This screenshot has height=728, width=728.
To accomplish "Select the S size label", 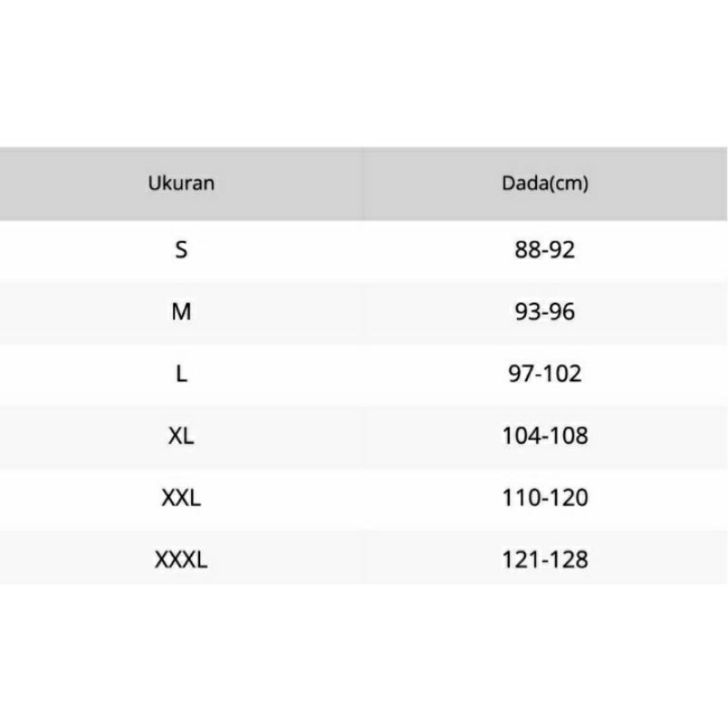I will coord(181,249).
